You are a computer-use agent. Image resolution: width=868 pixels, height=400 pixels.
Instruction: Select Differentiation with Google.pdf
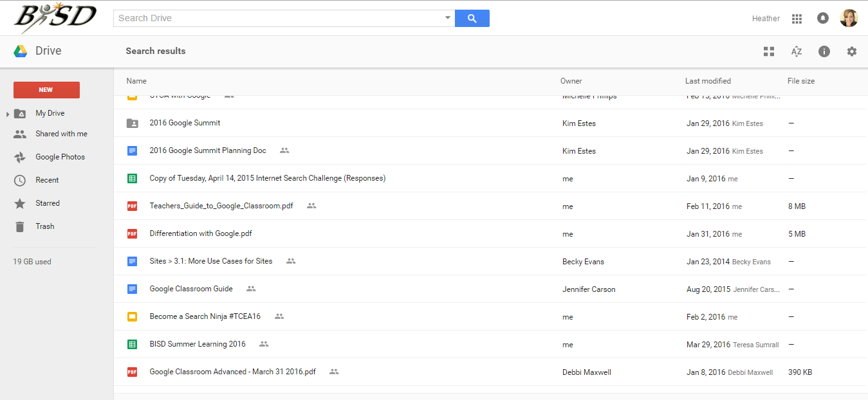point(201,233)
